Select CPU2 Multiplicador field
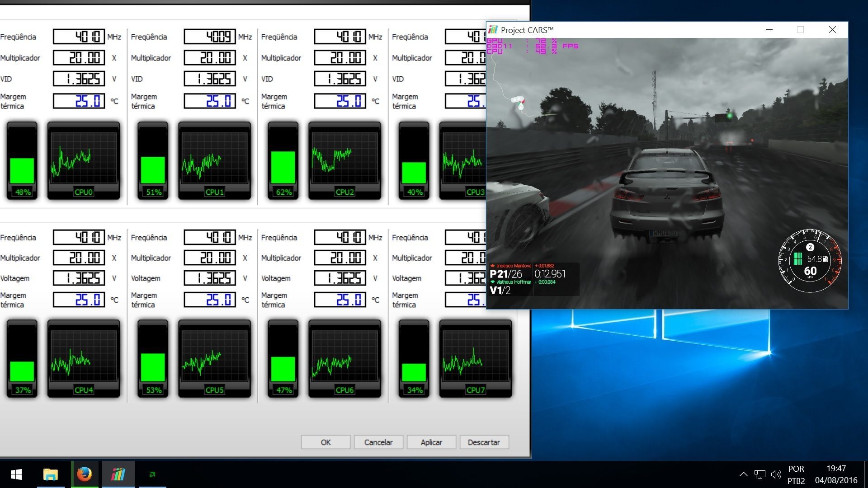The image size is (868, 488). pos(340,58)
